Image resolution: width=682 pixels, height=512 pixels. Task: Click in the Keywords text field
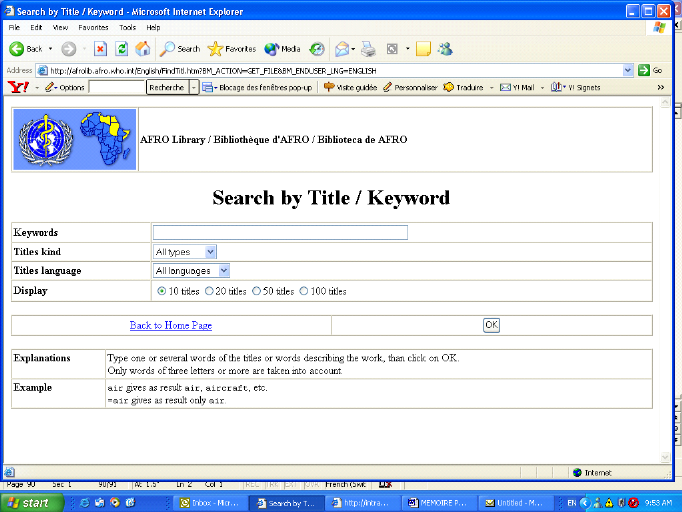point(280,232)
